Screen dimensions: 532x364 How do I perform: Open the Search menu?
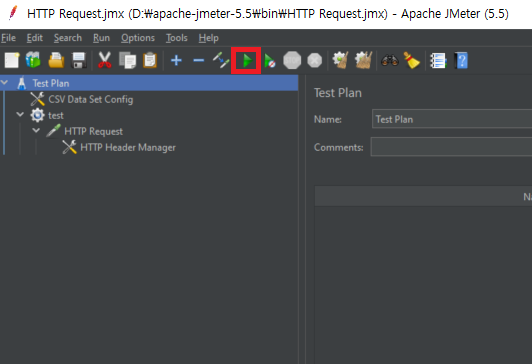pyautogui.click(x=68, y=38)
